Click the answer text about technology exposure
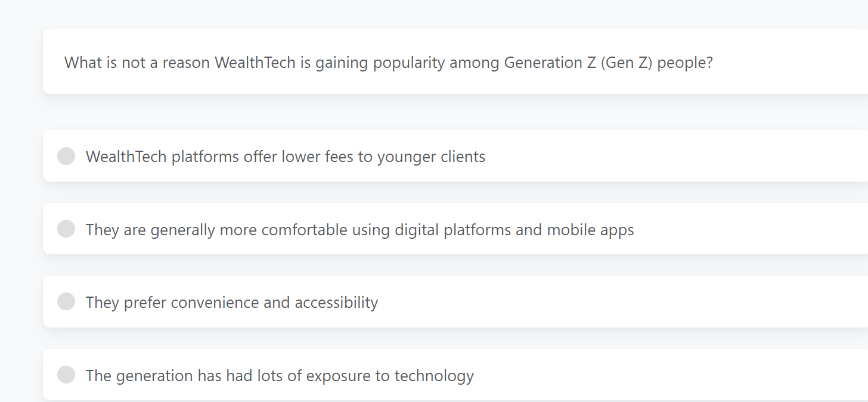 pyautogui.click(x=280, y=375)
